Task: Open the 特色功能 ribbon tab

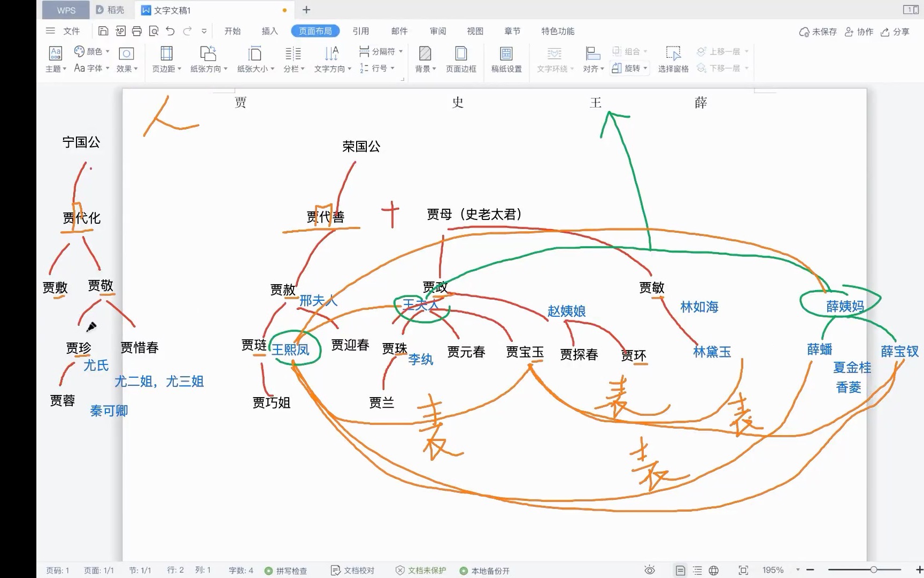Action: coord(558,31)
